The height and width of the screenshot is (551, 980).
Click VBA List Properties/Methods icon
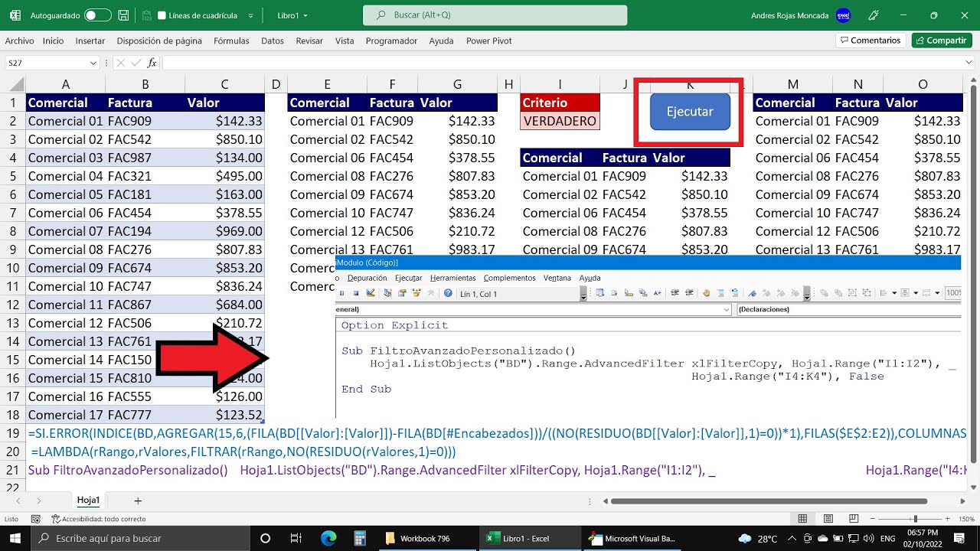(599, 293)
